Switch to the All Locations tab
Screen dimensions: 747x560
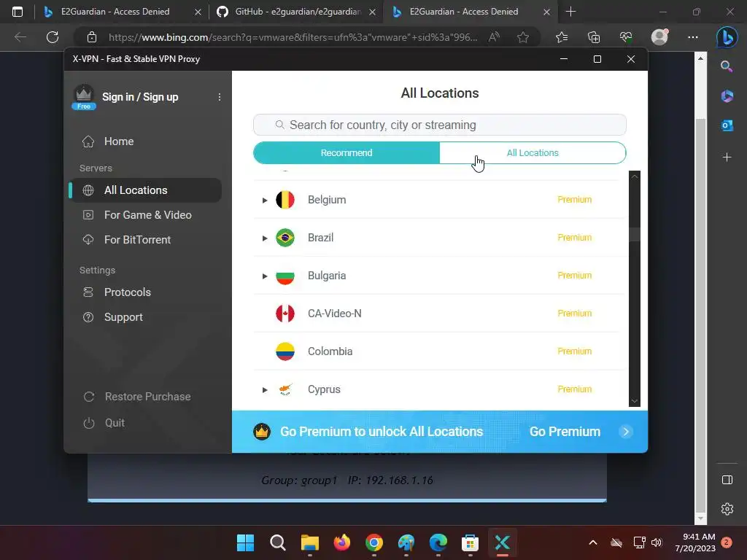(533, 153)
